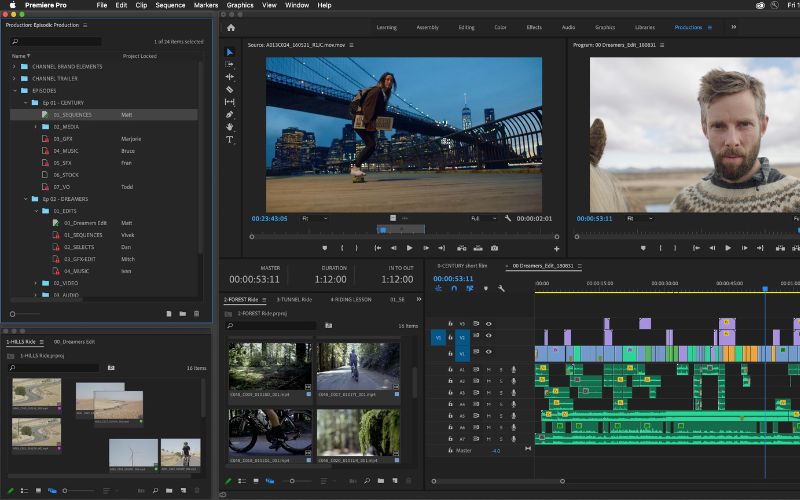Click the Home icon in workspace bar
The height and width of the screenshot is (500, 800).
tap(231, 28)
